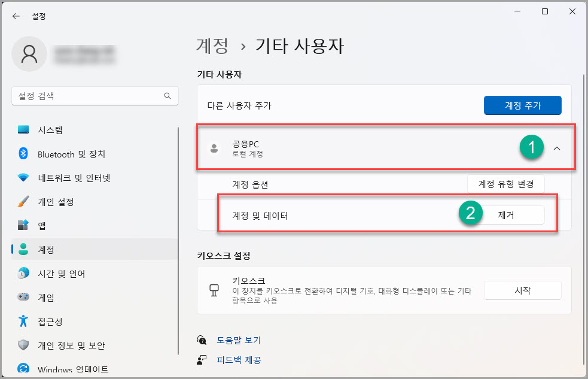This screenshot has width=588, height=379.
Task: Open 네트워크 및 인터넷 settings
Action: click(69, 178)
